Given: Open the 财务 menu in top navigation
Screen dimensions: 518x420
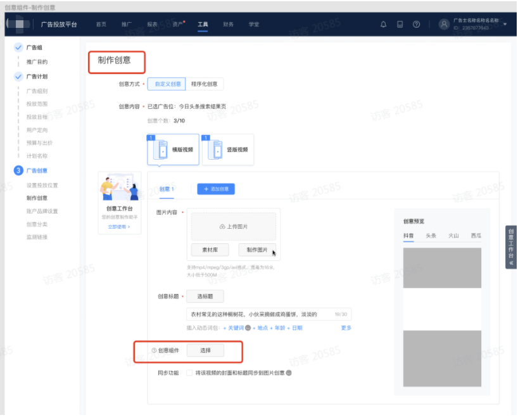Looking at the screenshot, I should [x=227, y=23].
